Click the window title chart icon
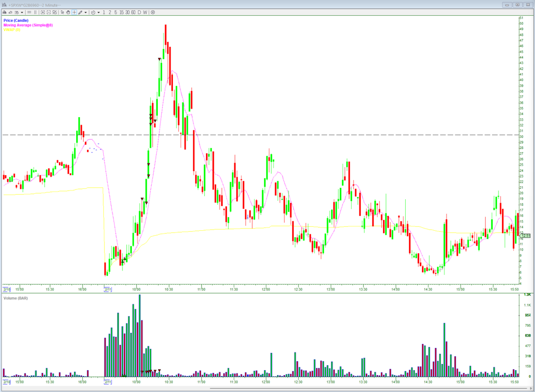 [x=4, y=4]
